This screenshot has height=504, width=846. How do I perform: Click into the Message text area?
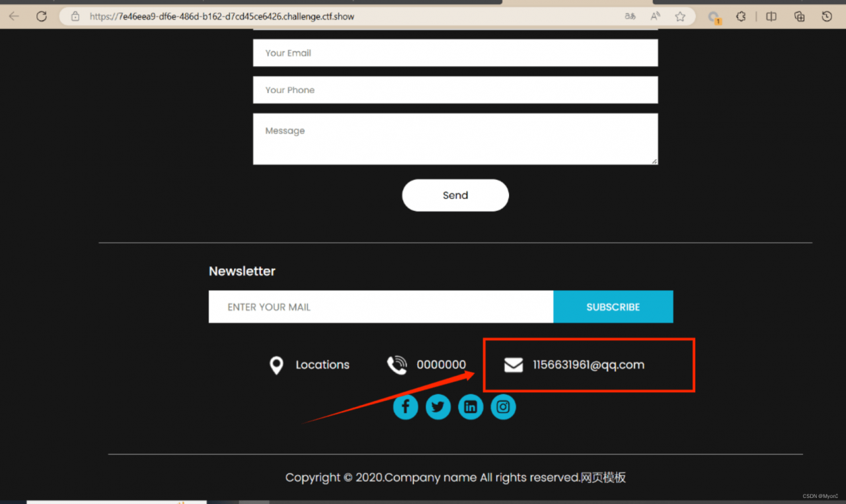click(x=455, y=139)
